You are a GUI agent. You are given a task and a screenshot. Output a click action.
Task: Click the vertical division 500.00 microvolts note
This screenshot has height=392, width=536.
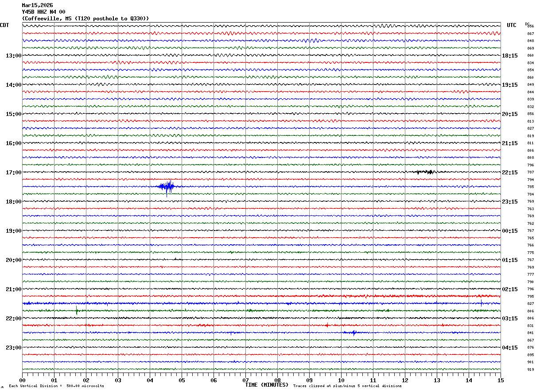pyautogui.click(x=56, y=386)
